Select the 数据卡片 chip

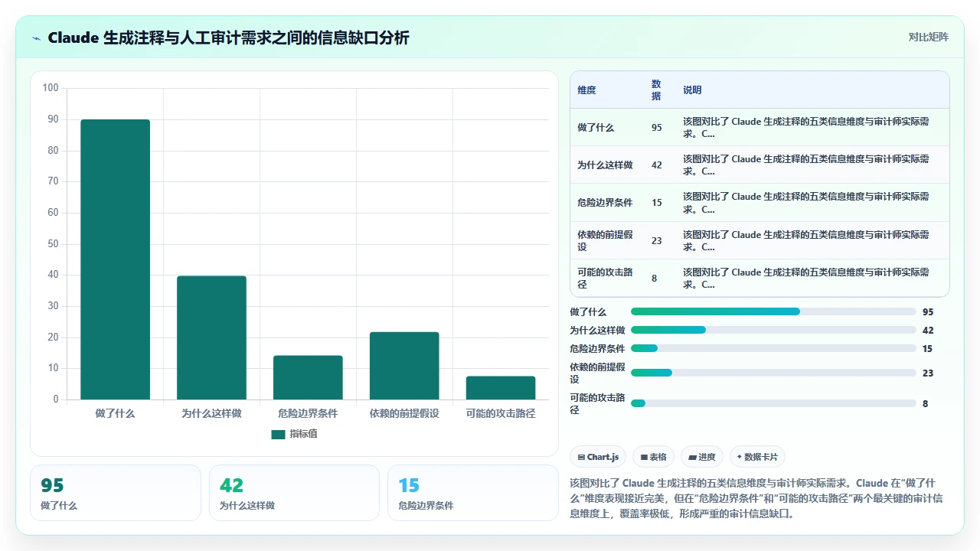coord(757,457)
